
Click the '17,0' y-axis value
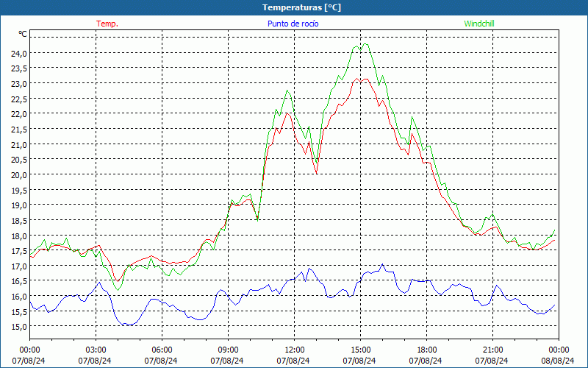pyautogui.click(x=19, y=266)
